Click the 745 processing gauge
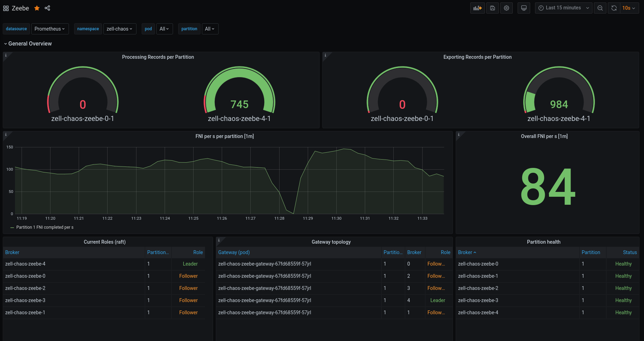Viewport: 644px width, 341px height. 239,90
